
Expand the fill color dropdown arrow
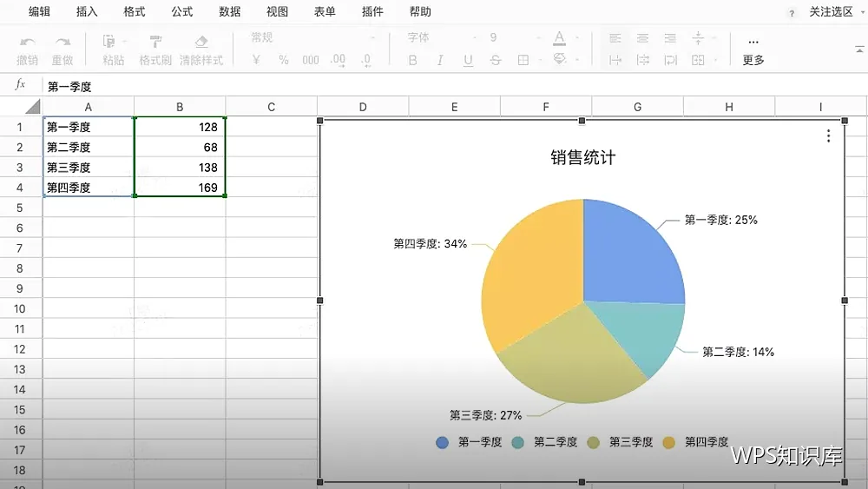[577, 59]
